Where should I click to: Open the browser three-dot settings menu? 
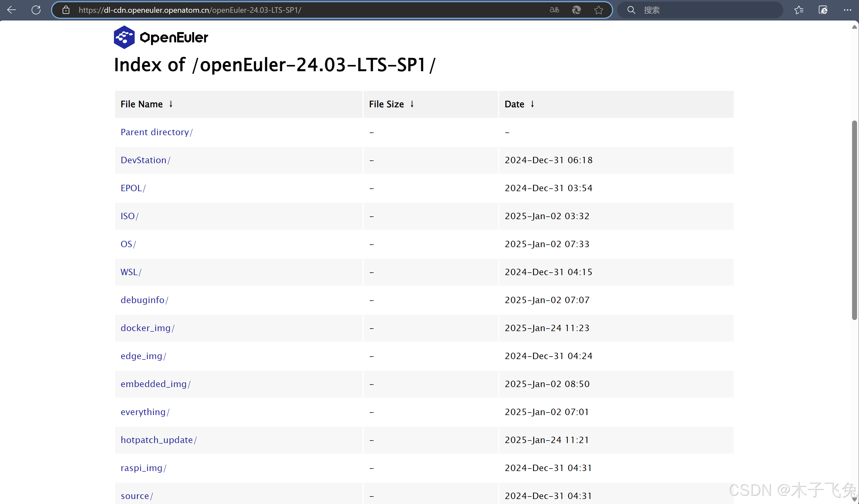[x=847, y=10]
